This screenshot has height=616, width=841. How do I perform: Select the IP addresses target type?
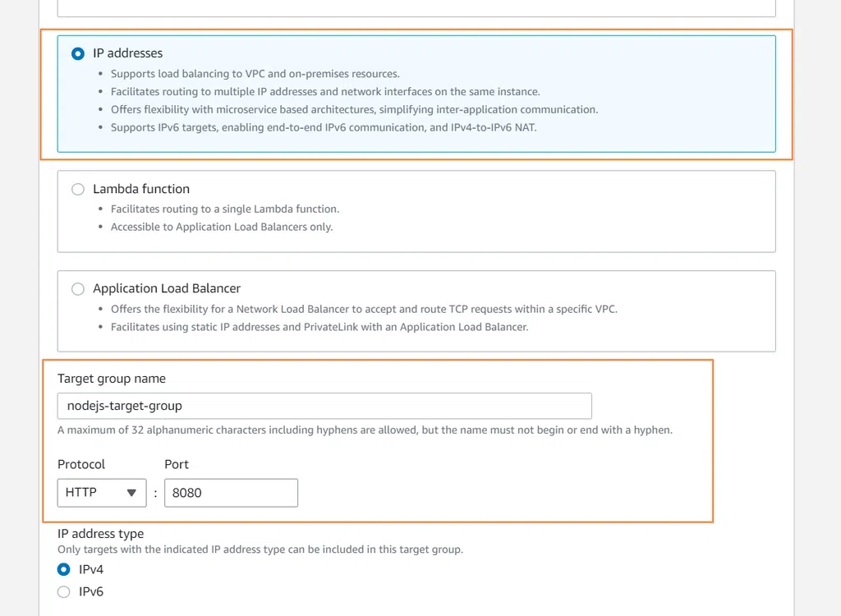(78, 53)
